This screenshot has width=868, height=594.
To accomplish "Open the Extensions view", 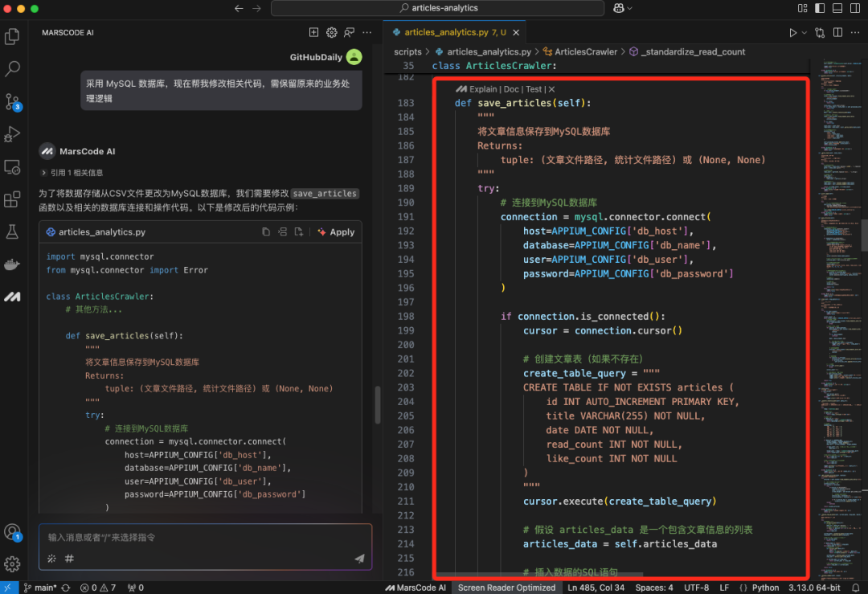I will pyautogui.click(x=12, y=199).
